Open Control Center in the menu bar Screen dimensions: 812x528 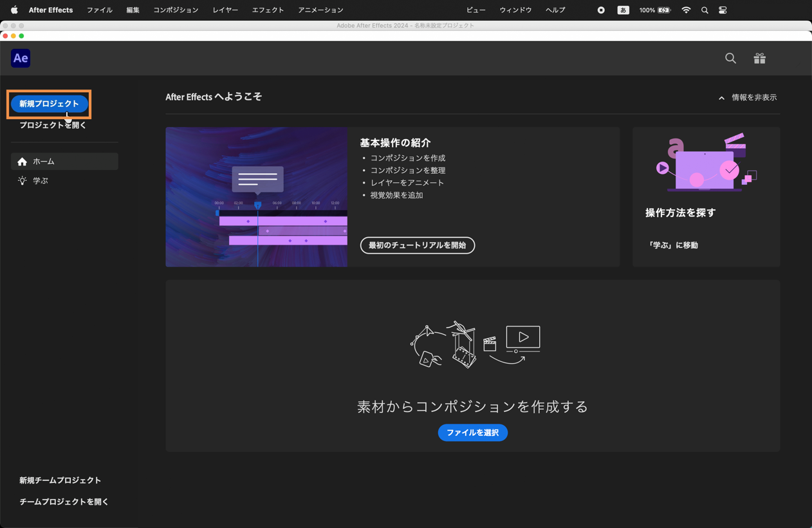[x=723, y=10]
